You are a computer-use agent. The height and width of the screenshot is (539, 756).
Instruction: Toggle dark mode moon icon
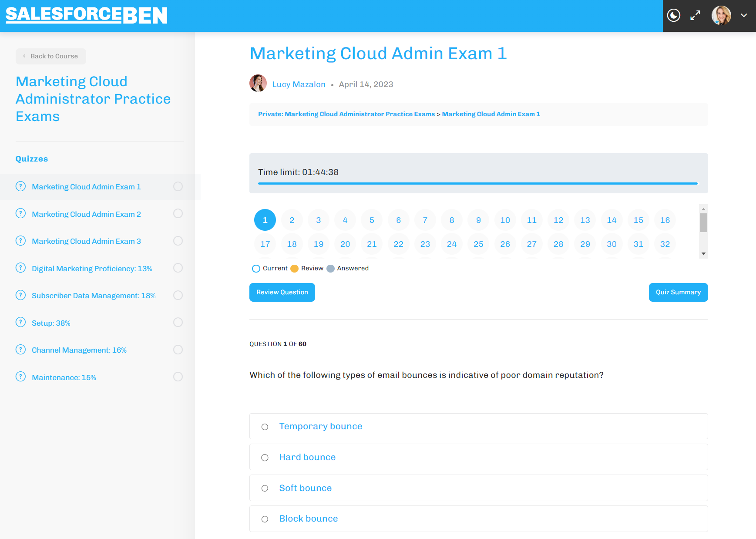pos(674,16)
